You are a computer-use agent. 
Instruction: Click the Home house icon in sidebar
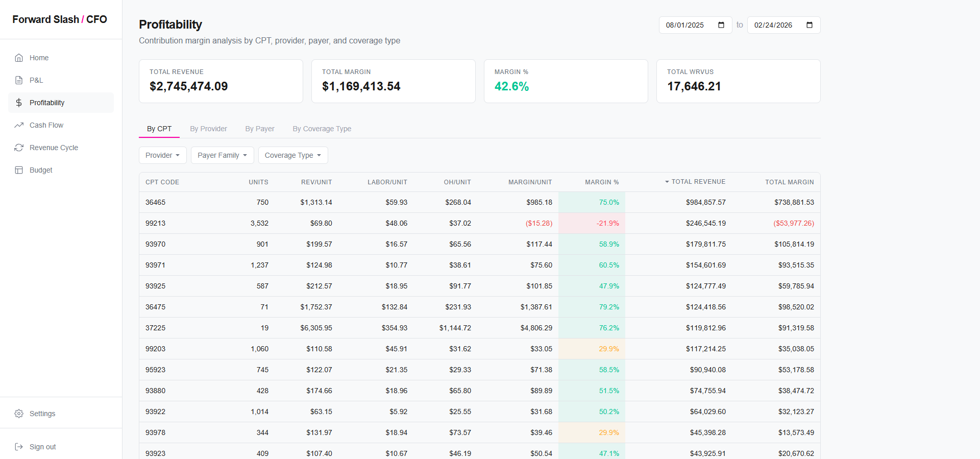tap(19, 58)
